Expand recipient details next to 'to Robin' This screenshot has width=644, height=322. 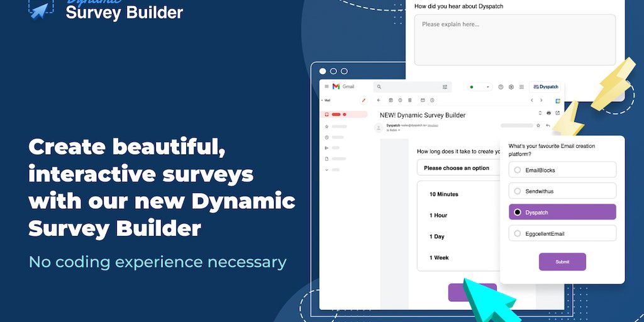399,130
